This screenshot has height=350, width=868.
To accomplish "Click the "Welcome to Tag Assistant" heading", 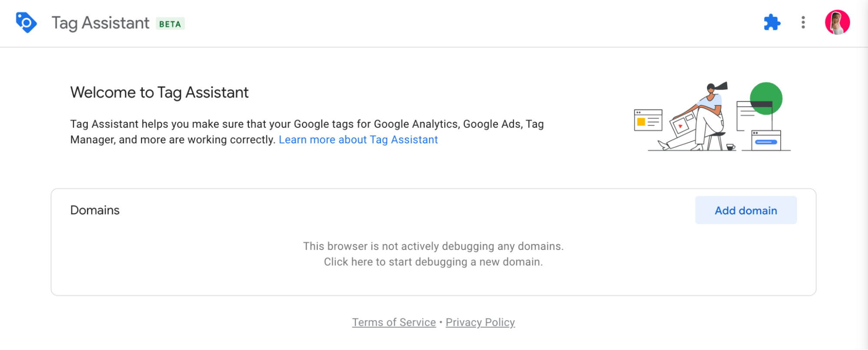I will click(159, 92).
